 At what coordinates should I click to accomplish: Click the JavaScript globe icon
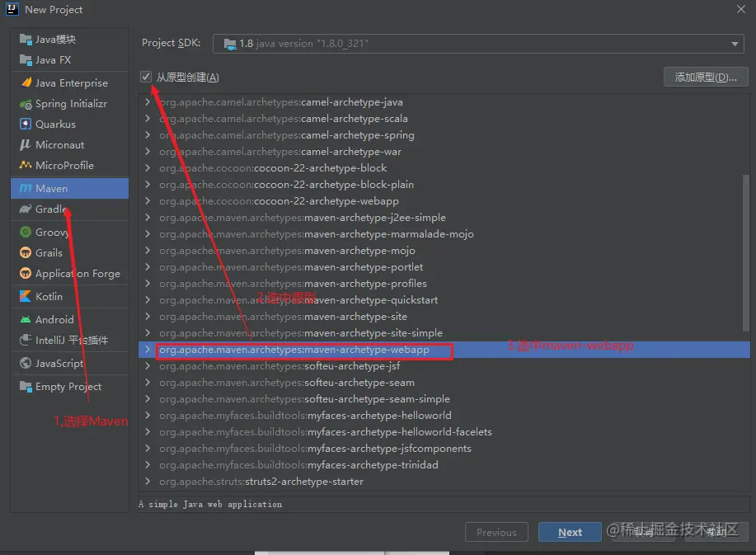(x=26, y=363)
